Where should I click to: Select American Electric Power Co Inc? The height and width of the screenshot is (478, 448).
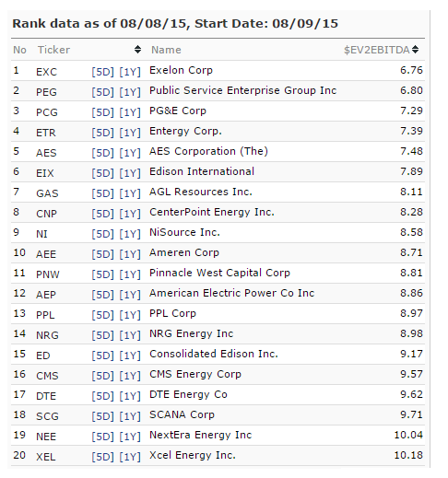(231, 293)
